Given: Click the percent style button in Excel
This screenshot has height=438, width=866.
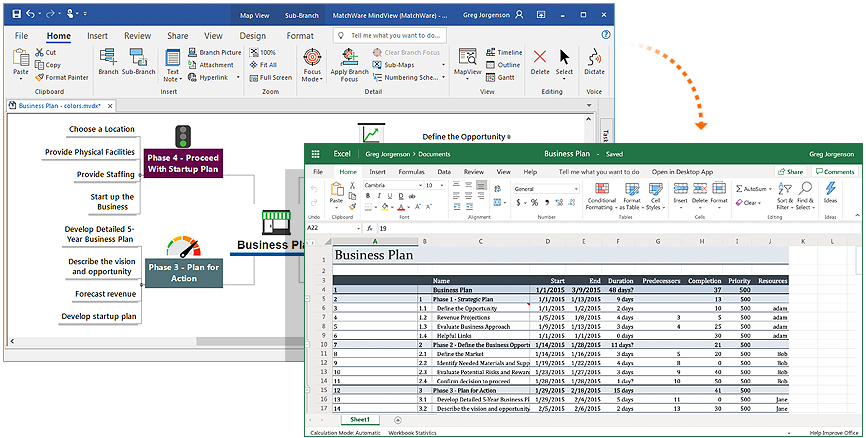Looking at the screenshot, I should point(534,203).
